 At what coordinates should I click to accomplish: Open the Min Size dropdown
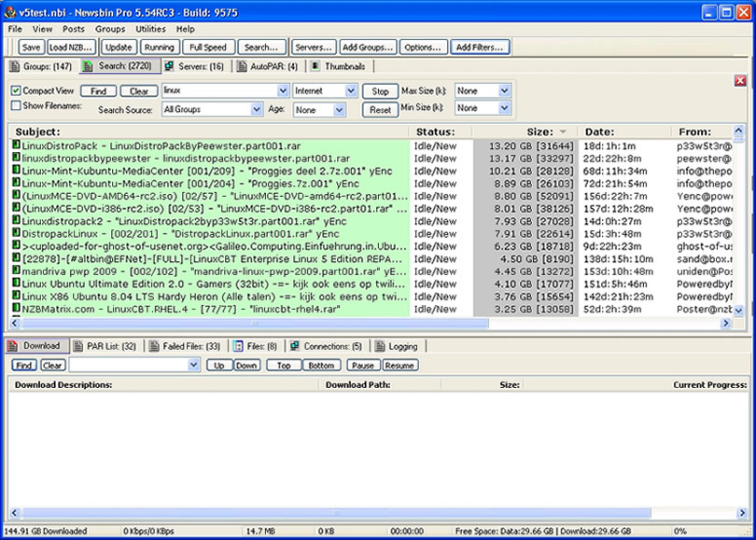tap(504, 108)
